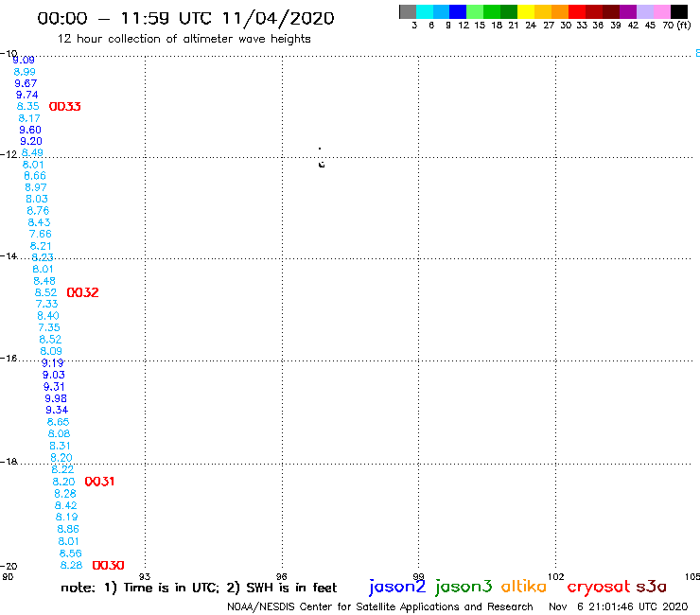Click the 7.33 wave height value
This screenshot has width=700, height=615.
coord(47,304)
